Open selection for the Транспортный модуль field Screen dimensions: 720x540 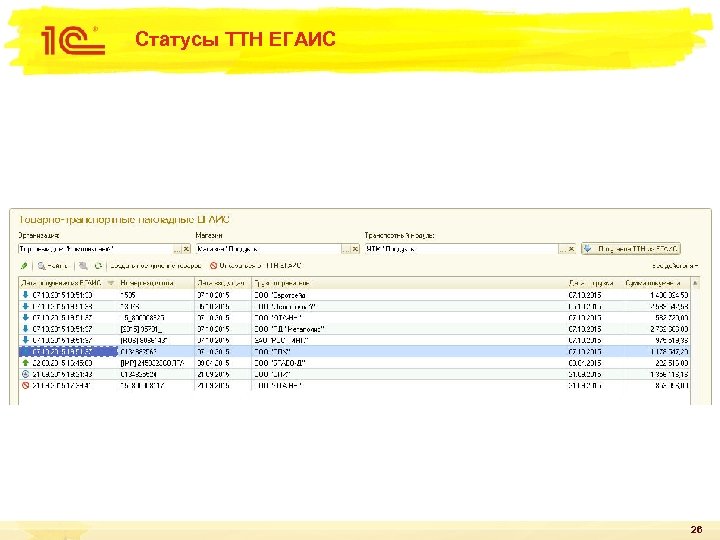562,249
